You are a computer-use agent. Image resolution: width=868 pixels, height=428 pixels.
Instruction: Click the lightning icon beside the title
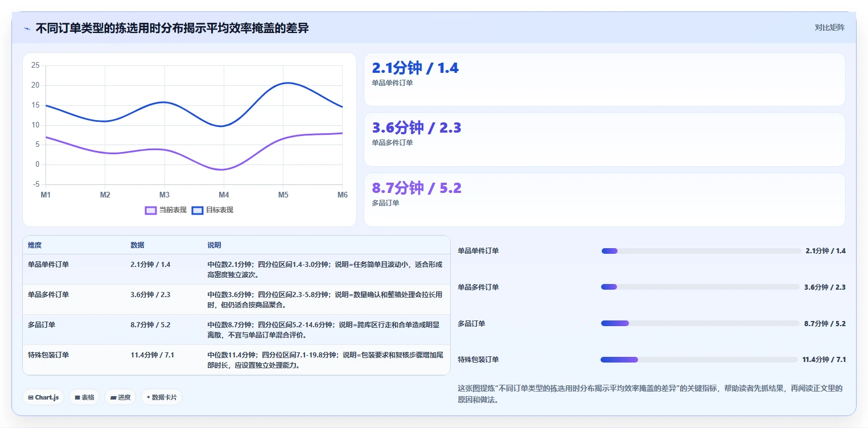pos(27,28)
